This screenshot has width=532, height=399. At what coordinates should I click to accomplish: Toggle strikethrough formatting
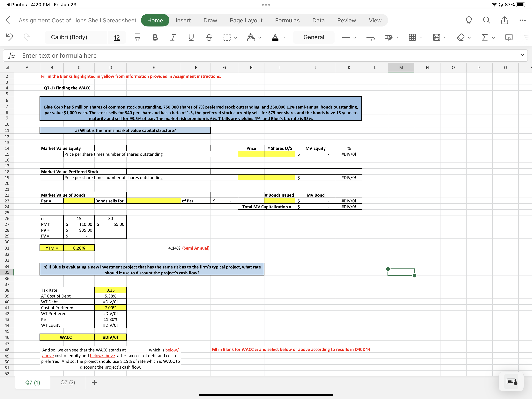pos(209,37)
